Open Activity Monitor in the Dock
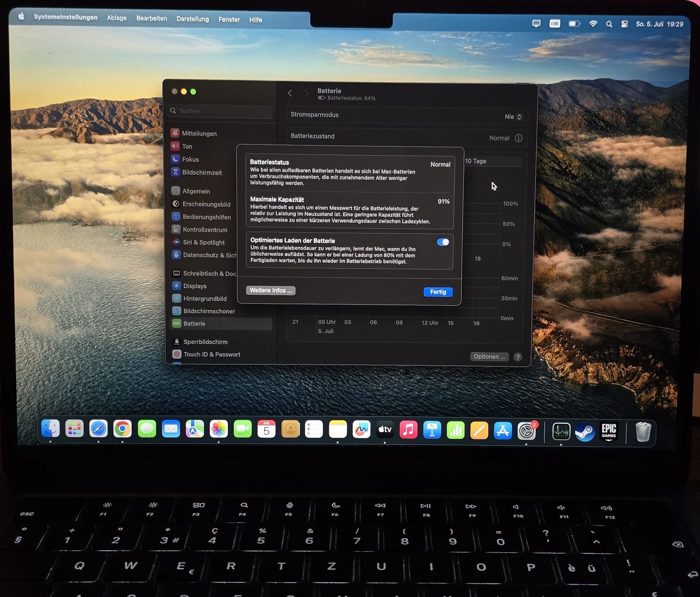The image size is (700, 597). 561,431
